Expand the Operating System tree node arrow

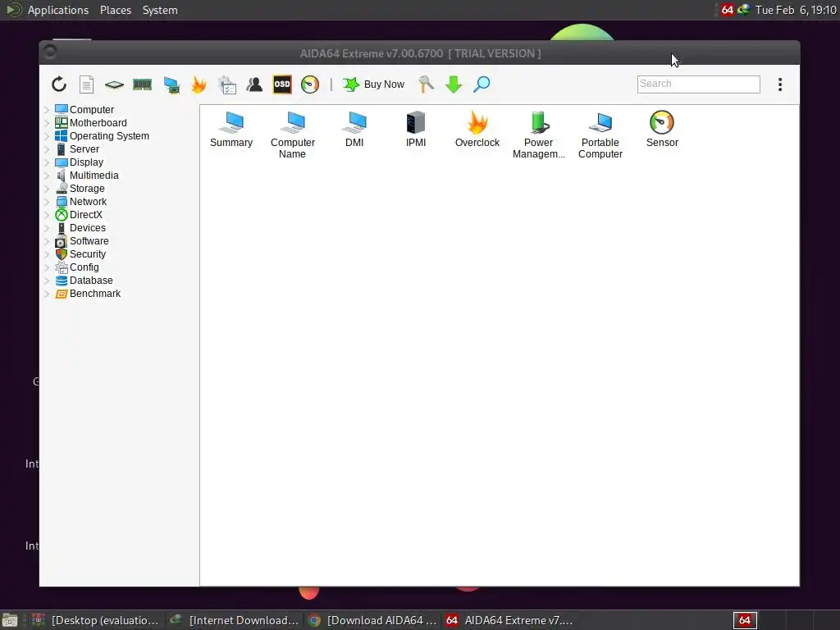point(47,136)
